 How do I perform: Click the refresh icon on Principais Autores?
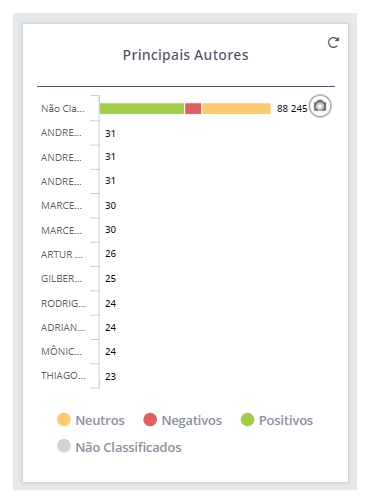pyautogui.click(x=333, y=42)
